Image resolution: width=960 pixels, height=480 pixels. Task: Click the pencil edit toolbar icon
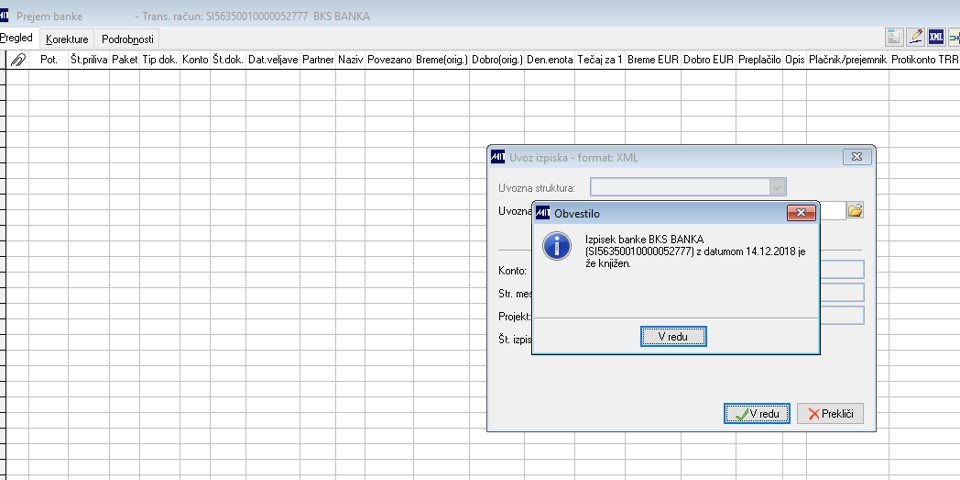tap(915, 37)
